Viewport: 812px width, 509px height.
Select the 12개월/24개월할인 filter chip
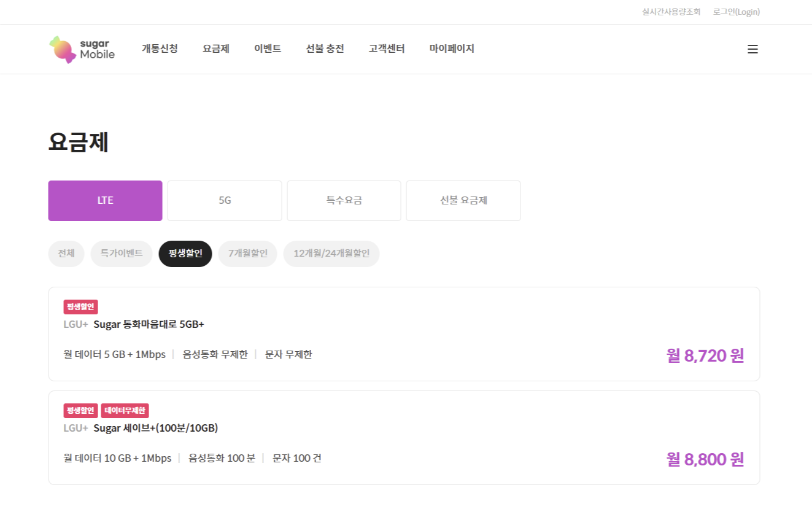coord(331,254)
